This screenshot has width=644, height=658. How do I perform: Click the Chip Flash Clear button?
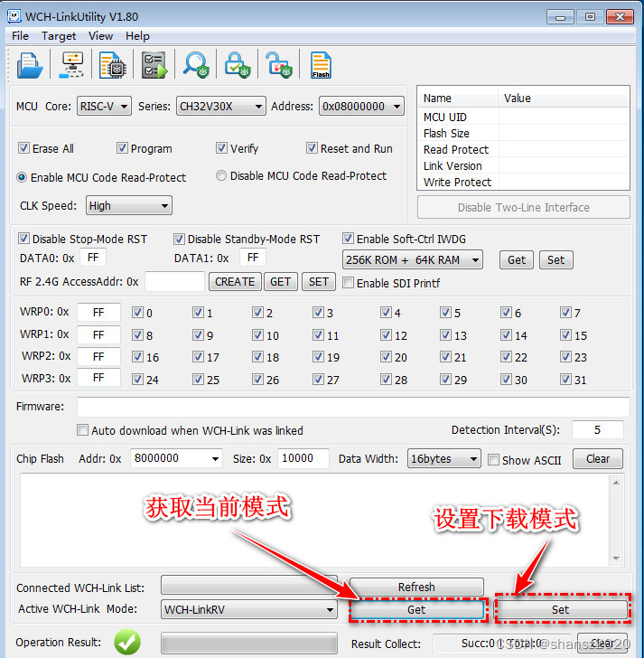597,458
